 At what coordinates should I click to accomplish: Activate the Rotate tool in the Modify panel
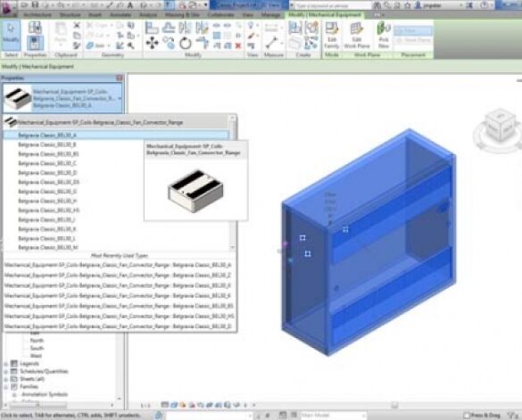(x=185, y=44)
